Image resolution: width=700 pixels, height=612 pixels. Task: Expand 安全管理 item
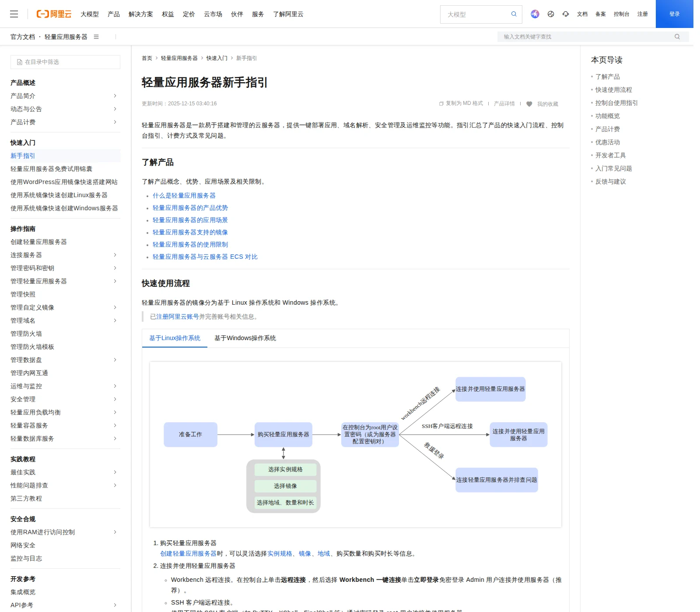115,399
